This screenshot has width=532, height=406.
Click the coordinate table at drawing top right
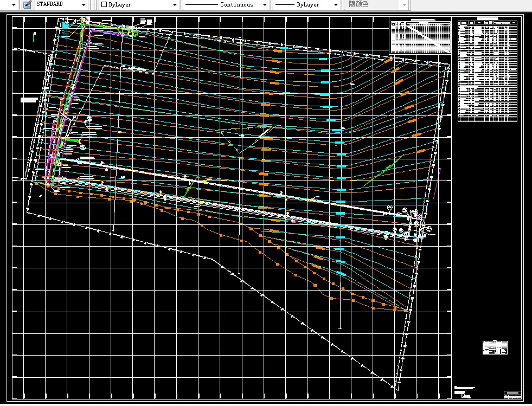click(x=421, y=37)
